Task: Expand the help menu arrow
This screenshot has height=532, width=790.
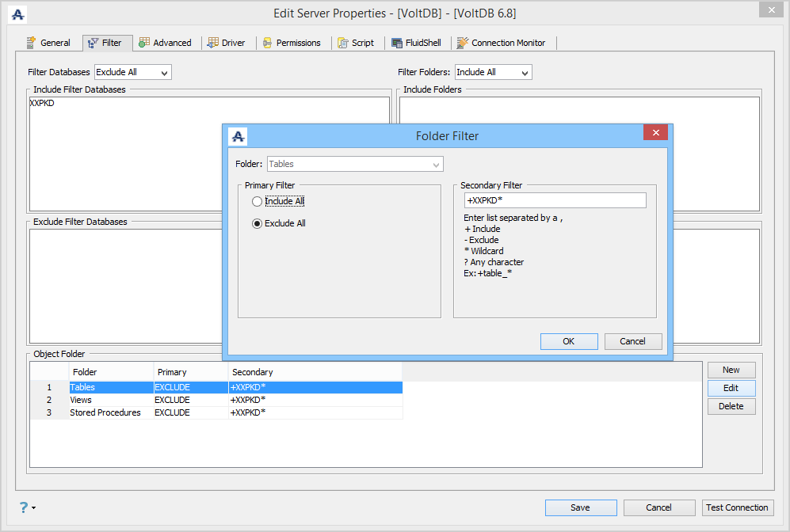Action: pyautogui.click(x=34, y=507)
